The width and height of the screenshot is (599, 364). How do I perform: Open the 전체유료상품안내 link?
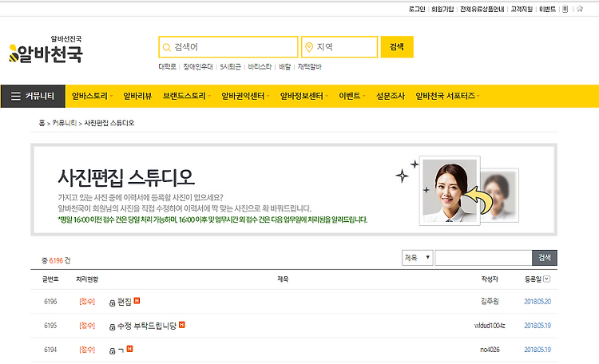tap(482, 9)
